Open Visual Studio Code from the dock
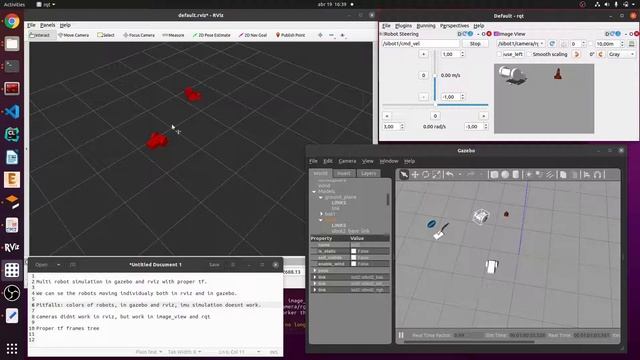This screenshot has height=360, width=640. [12, 111]
